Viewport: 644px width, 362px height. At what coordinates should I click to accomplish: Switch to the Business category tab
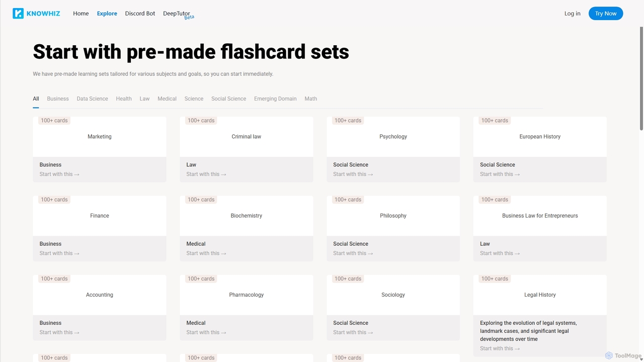58,99
